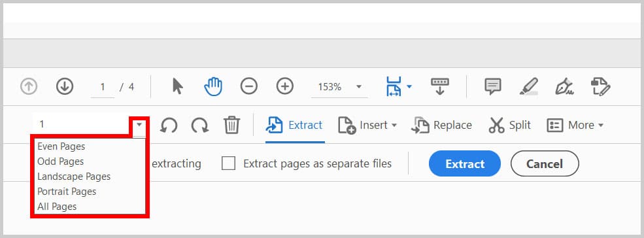
Task: Go to next page with down arrow
Action: point(65,87)
